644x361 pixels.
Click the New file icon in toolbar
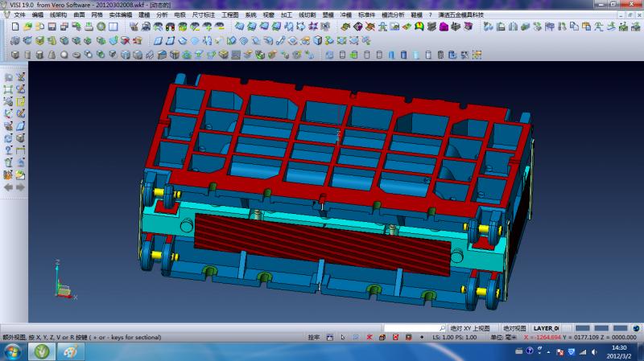point(16,27)
